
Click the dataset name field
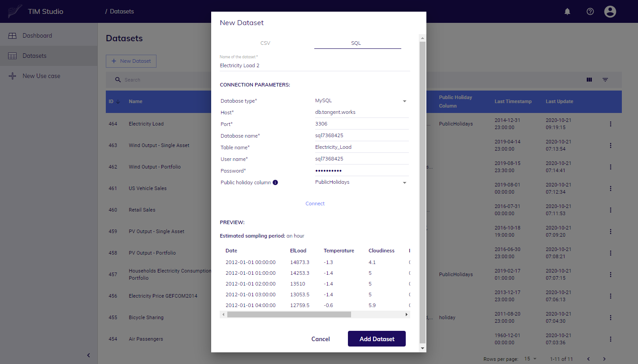[x=315, y=65]
